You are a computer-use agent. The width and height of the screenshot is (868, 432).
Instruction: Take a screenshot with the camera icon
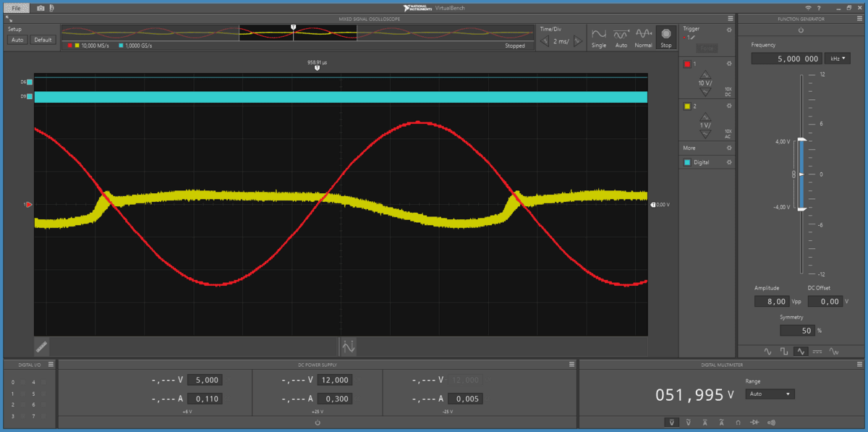point(41,7)
